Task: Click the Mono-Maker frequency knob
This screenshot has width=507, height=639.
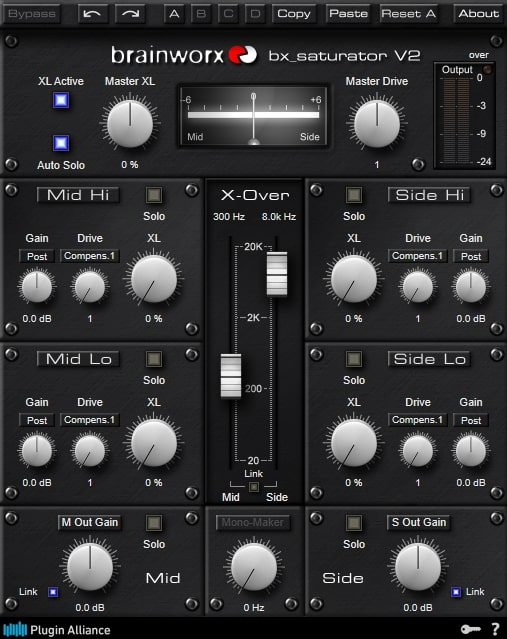Action: (x=254, y=566)
